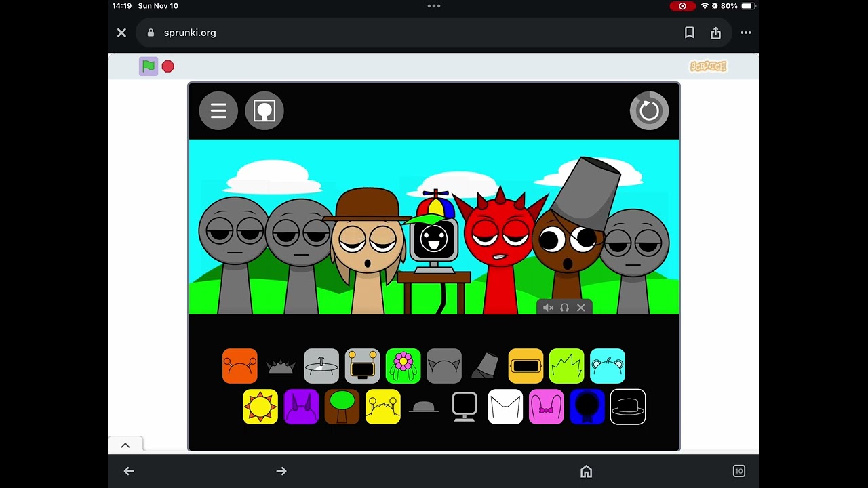Go forward with the browser forward arrow
The width and height of the screenshot is (868, 488).
(281, 471)
